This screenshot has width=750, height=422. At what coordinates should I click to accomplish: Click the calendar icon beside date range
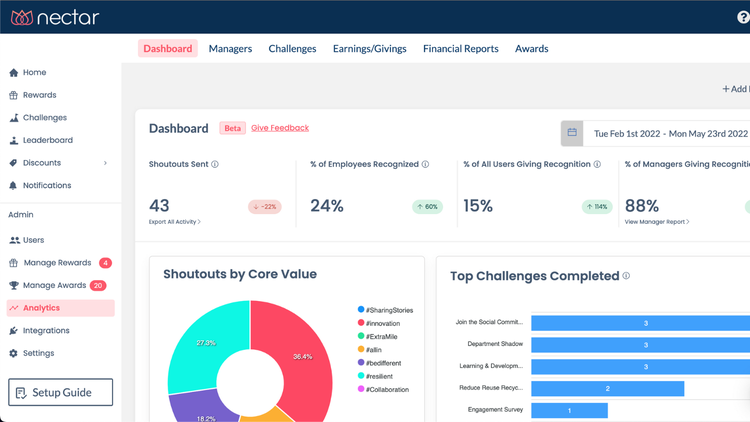point(572,133)
